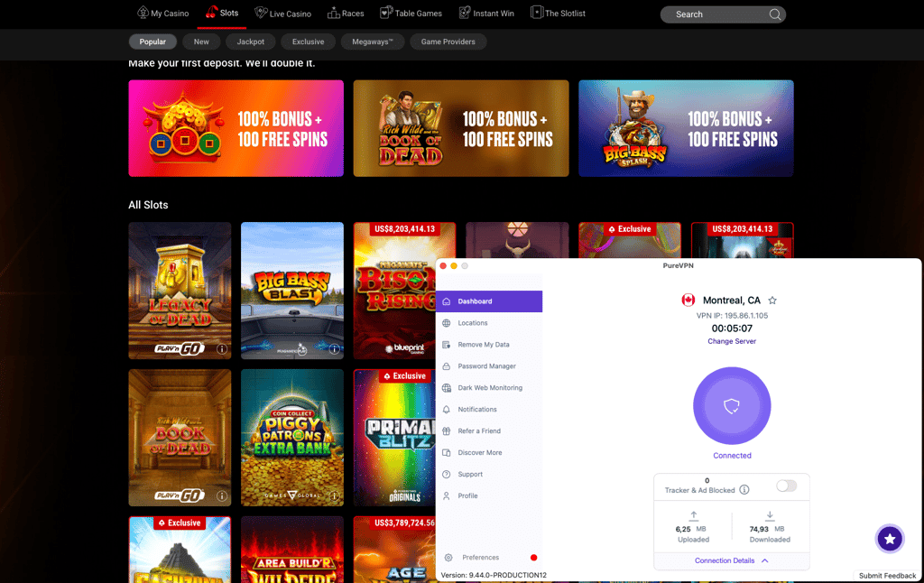Screen dimensions: 924x583
Task: Click the pink lucky coins bonus banner
Action: click(236, 128)
